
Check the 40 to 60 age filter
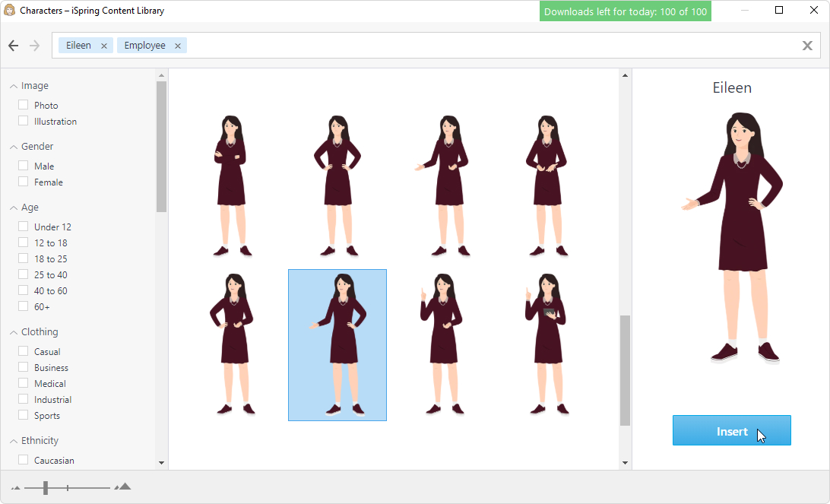coord(24,290)
